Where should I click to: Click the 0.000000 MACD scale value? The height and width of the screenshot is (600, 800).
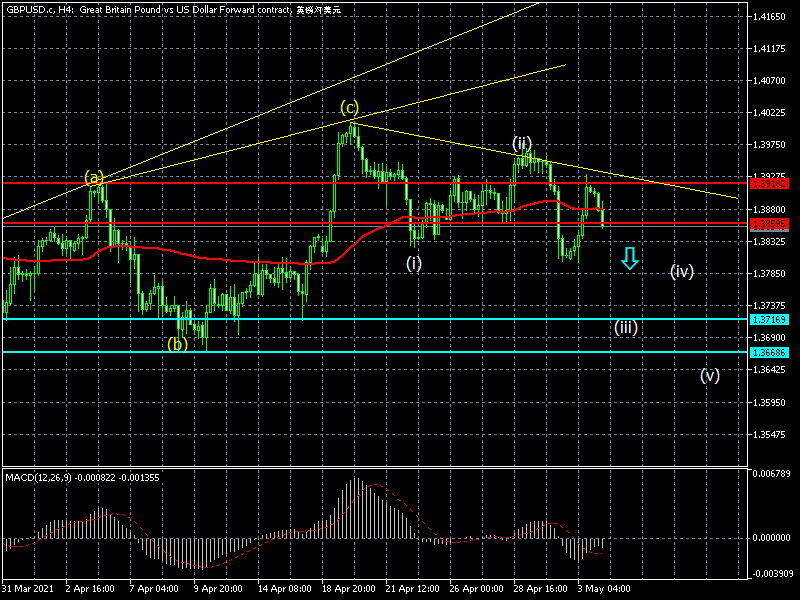[x=771, y=538]
